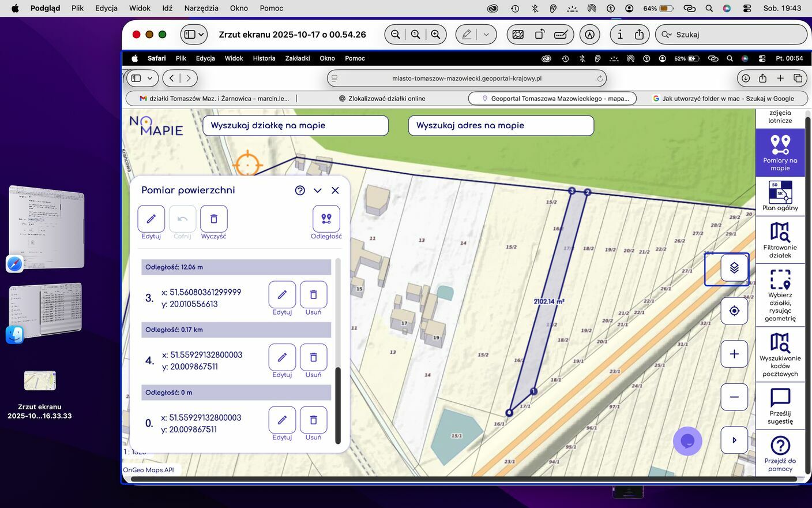Open Control Center from the top menu bar
The height and width of the screenshot is (508, 812).
[747, 8]
